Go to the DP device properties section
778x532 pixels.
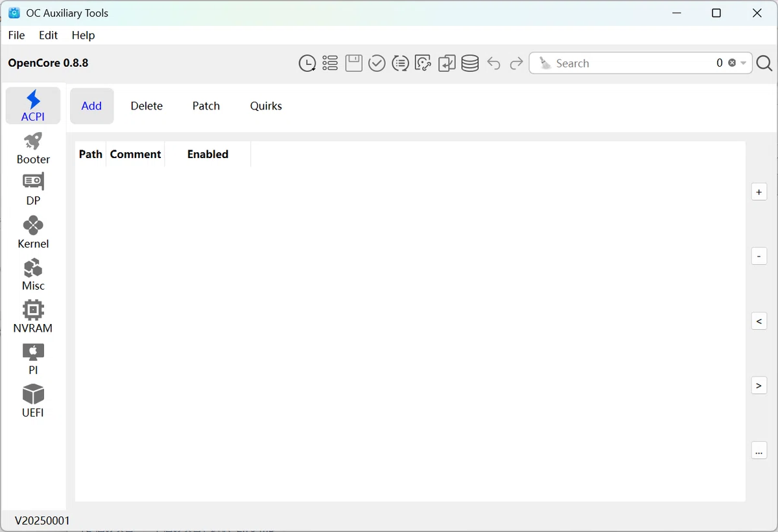(x=33, y=191)
